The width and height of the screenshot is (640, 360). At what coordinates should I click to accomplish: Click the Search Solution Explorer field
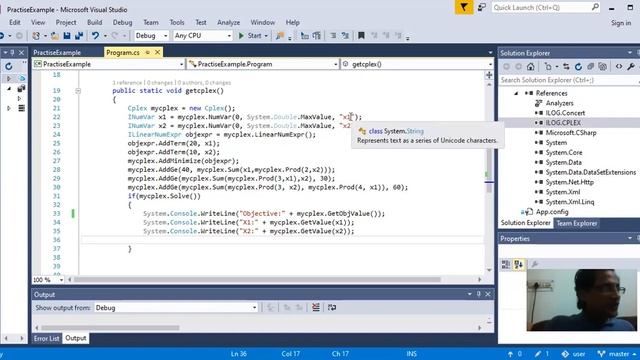tap(569, 80)
